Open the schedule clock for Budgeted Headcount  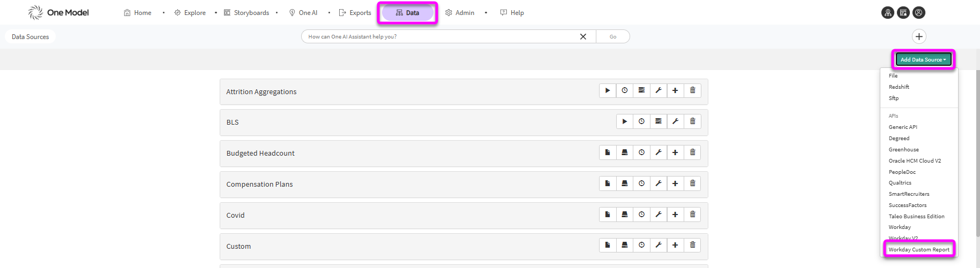coord(641,152)
